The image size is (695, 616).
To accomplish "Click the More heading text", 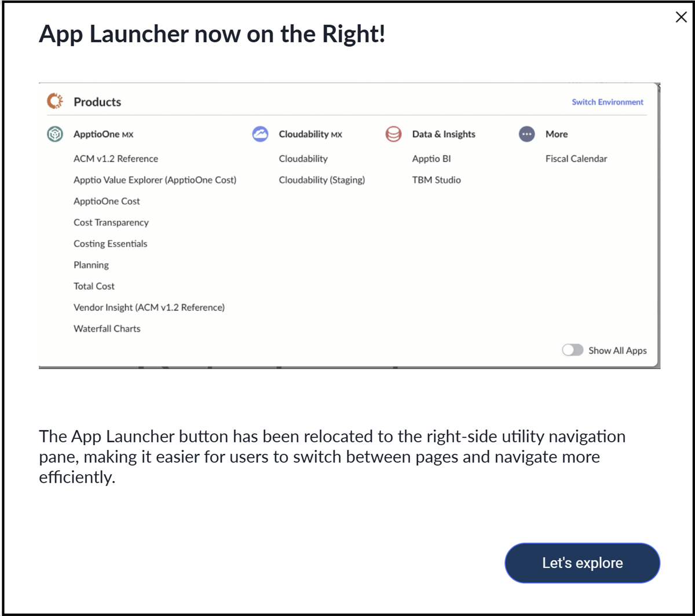I will click(557, 134).
